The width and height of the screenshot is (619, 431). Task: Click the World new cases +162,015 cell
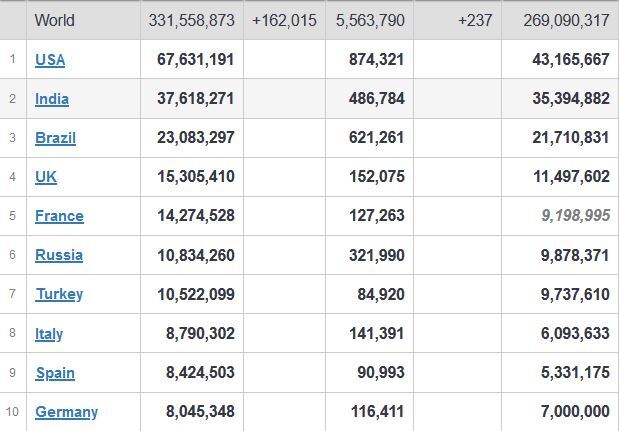coord(284,21)
